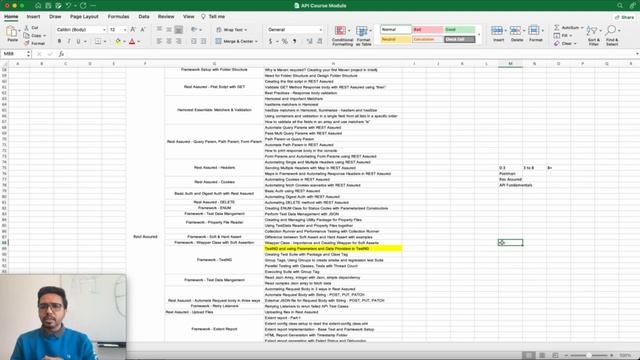Screen dimensions: 640x360
Task: Increase font size with larger A icon
Action: click(x=133, y=29)
